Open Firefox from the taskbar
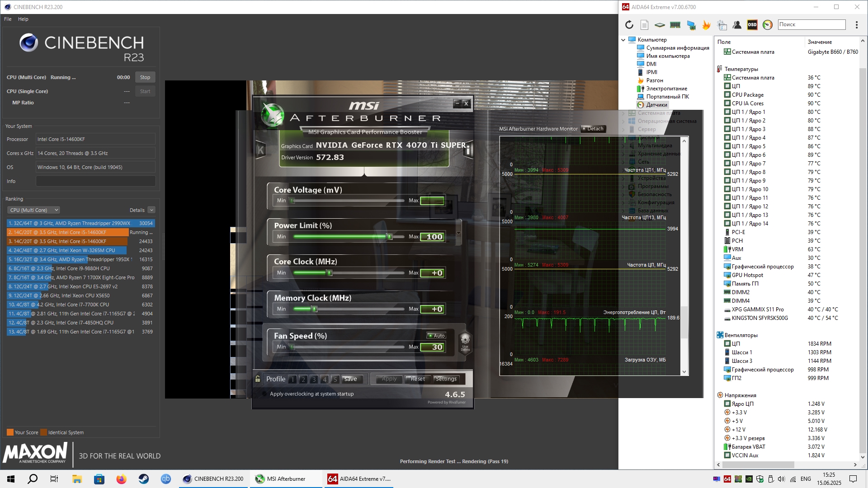This screenshot has width=868, height=488. [x=122, y=479]
